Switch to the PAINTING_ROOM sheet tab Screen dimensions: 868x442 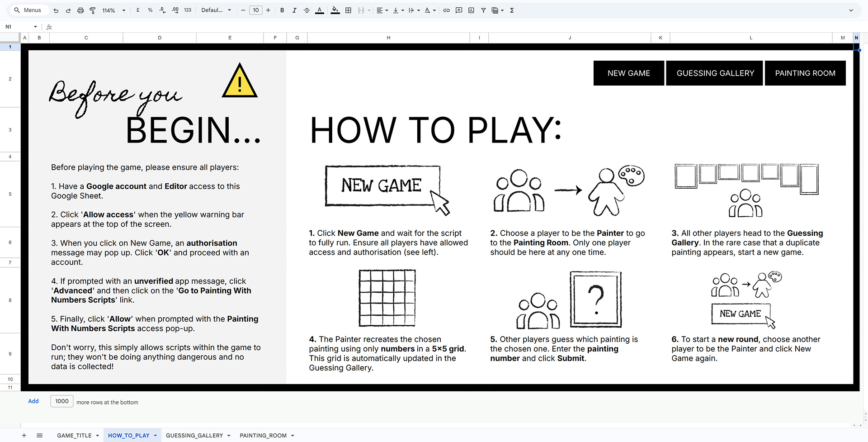[263, 436]
